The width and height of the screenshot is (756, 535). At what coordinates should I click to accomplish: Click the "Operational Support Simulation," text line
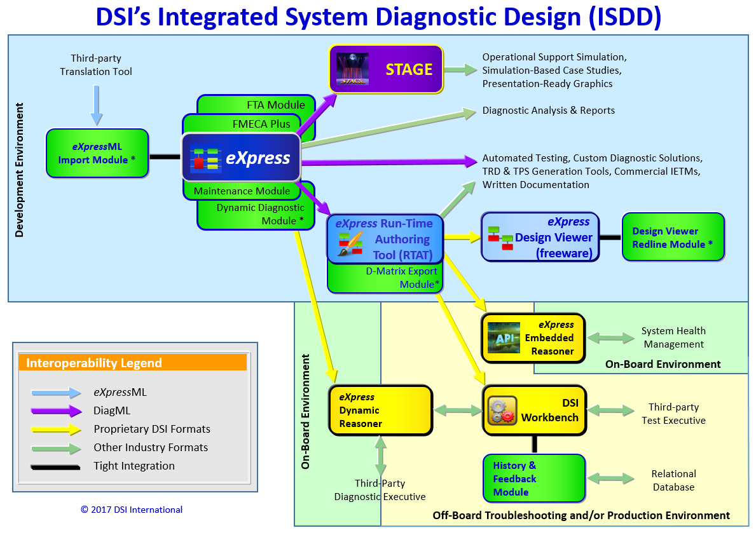tap(554, 57)
